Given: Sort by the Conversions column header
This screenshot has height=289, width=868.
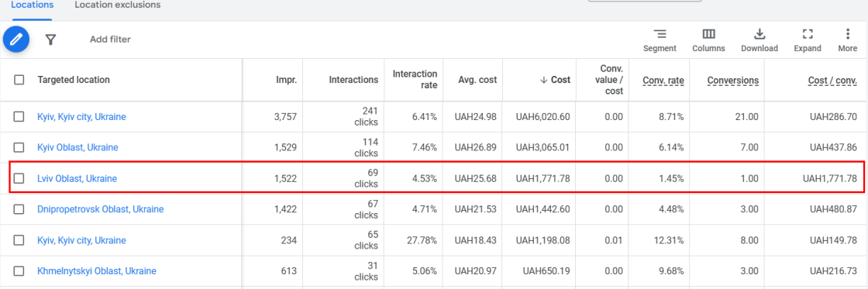Looking at the screenshot, I should pyautogui.click(x=733, y=81).
